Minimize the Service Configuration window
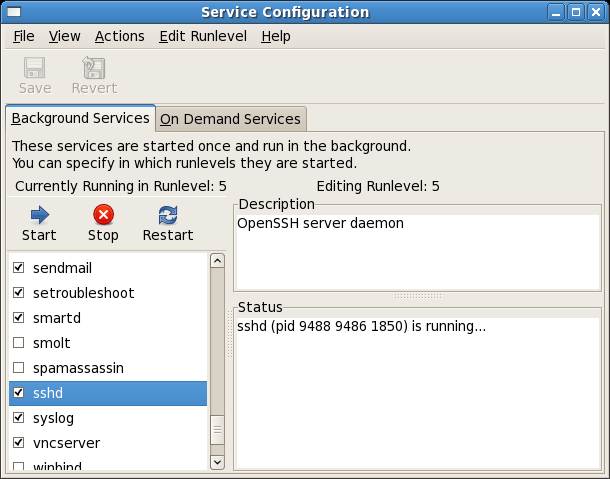The image size is (610, 479). tap(556, 12)
